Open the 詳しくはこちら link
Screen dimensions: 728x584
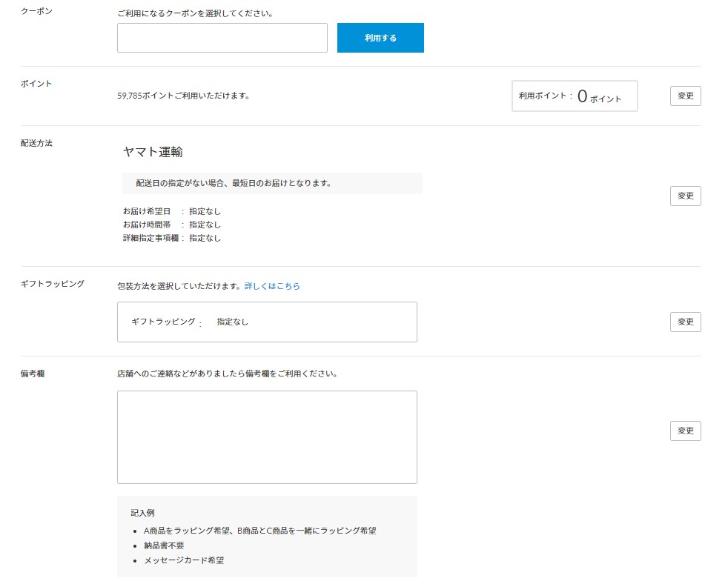point(272,286)
